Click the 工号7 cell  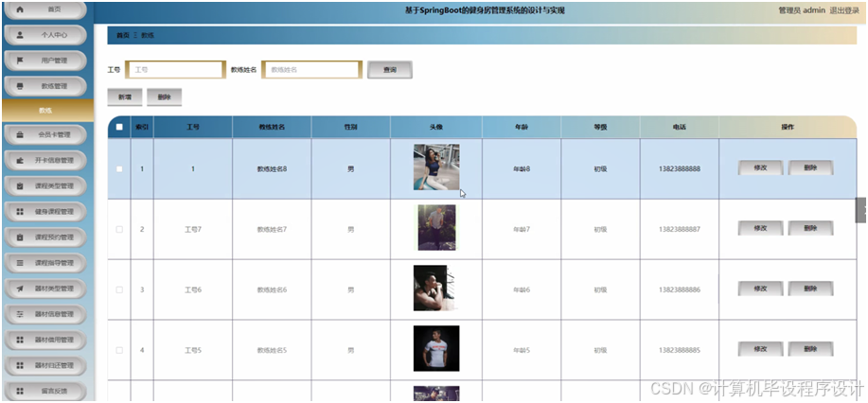tap(193, 229)
